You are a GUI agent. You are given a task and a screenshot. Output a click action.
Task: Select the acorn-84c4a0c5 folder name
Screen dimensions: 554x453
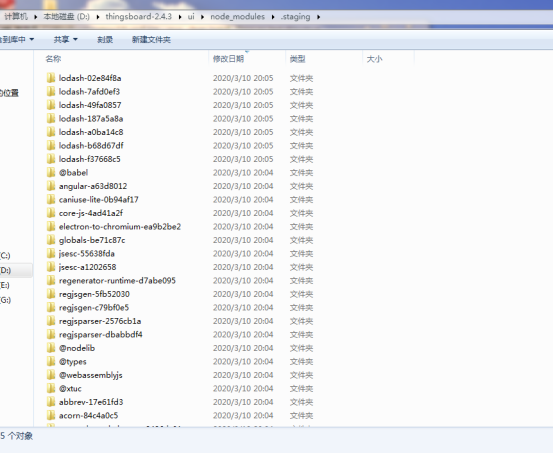click(x=88, y=415)
